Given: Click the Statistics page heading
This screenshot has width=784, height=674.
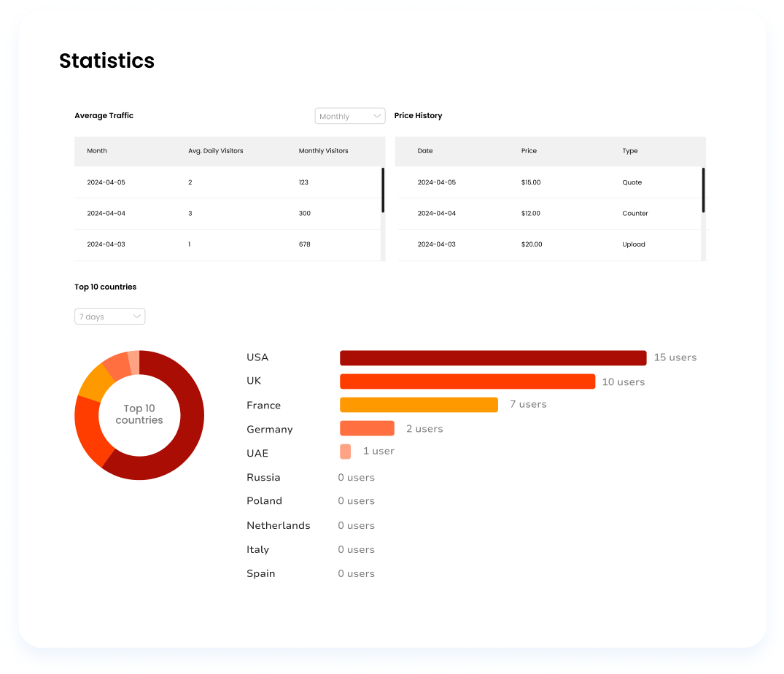Looking at the screenshot, I should point(106,61).
